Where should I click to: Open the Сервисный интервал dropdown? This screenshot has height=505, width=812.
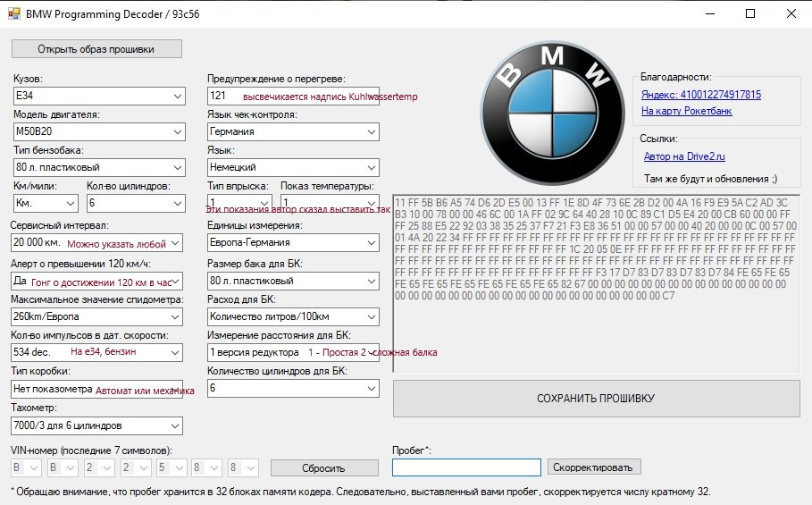[96, 243]
